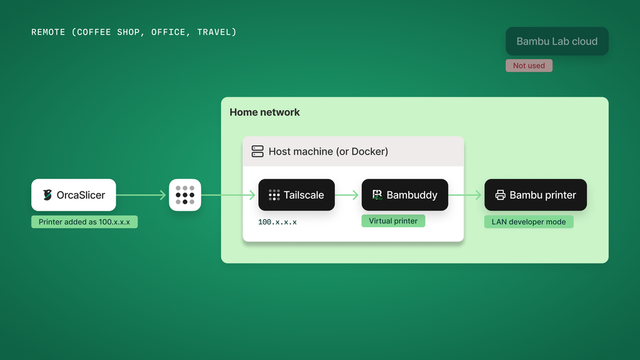
Task: Click the OrcaSlicer logo icon
Action: click(x=47, y=195)
